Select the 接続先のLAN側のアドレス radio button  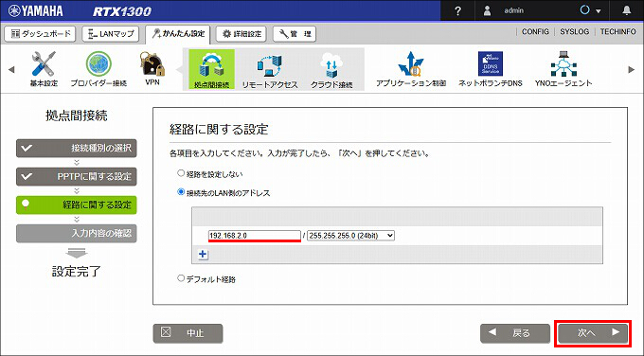click(x=181, y=192)
